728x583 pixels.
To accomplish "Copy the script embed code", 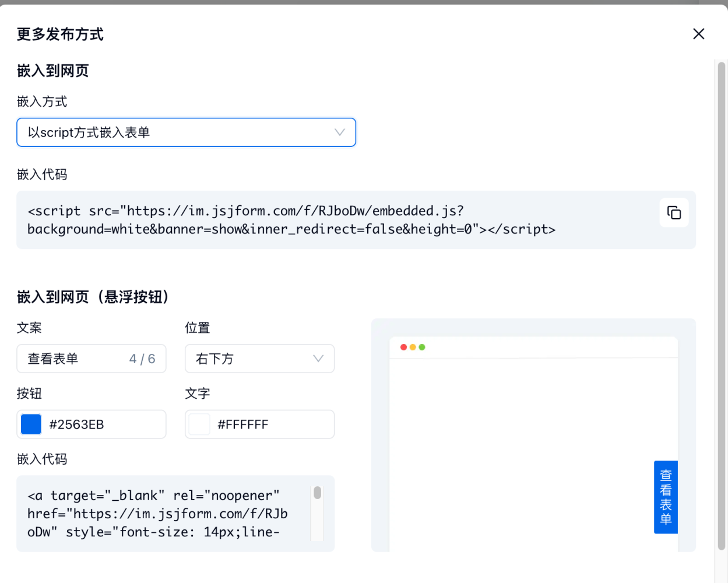I will (x=674, y=213).
